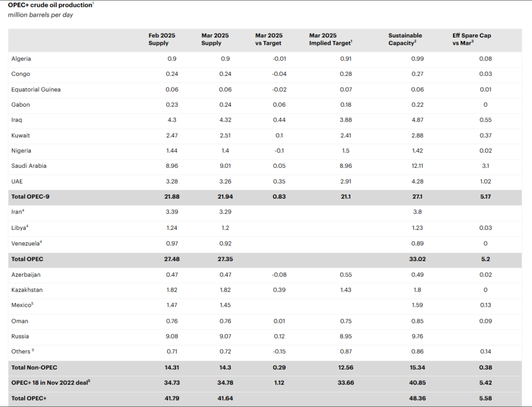Select Iraq's Mar 2025 vs Target value 0.44
Image resolution: width=532 pixels, height=407 pixels.
(280, 120)
